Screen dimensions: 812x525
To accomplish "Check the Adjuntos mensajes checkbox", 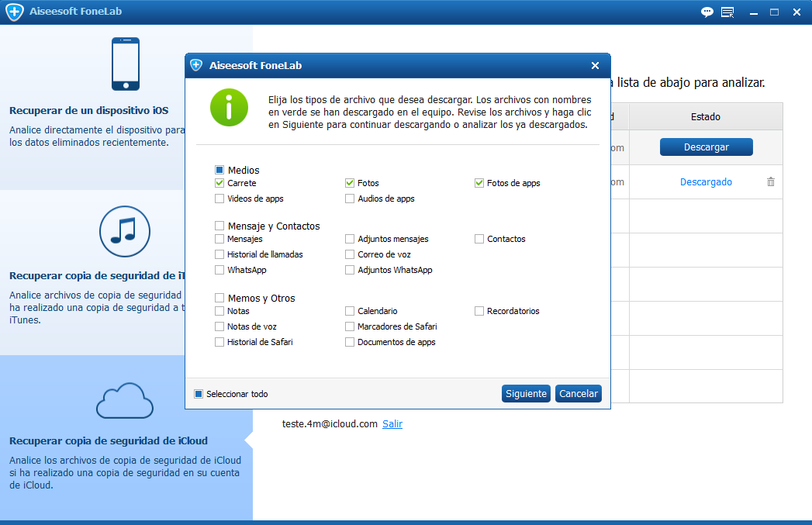I will coord(350,239).
